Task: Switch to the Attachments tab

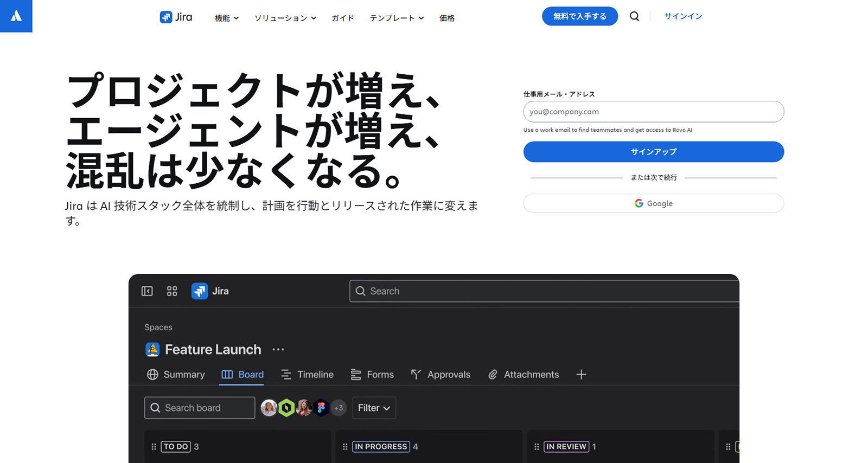Action: coord(523,375)
